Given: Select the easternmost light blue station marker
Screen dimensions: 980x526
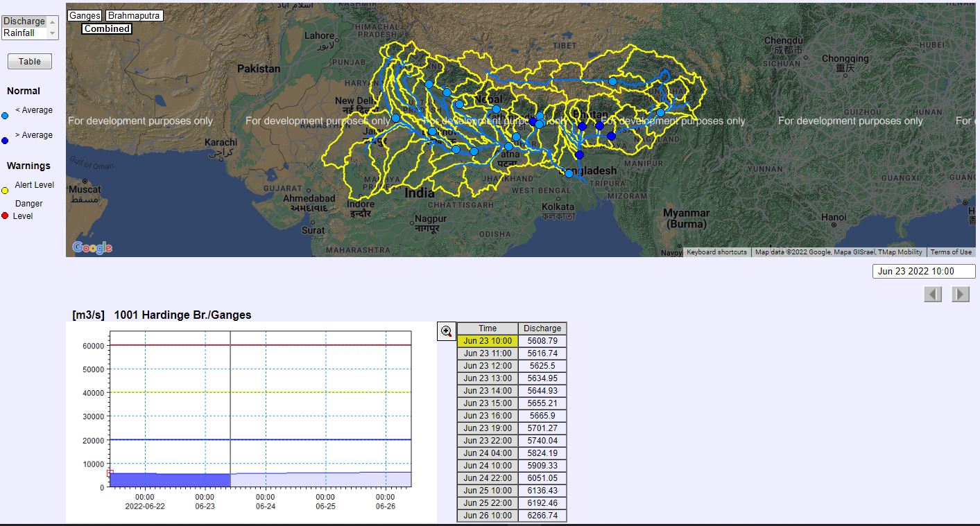Looking at the screenshot, I should pyautogui.click(x=660, y=112).
